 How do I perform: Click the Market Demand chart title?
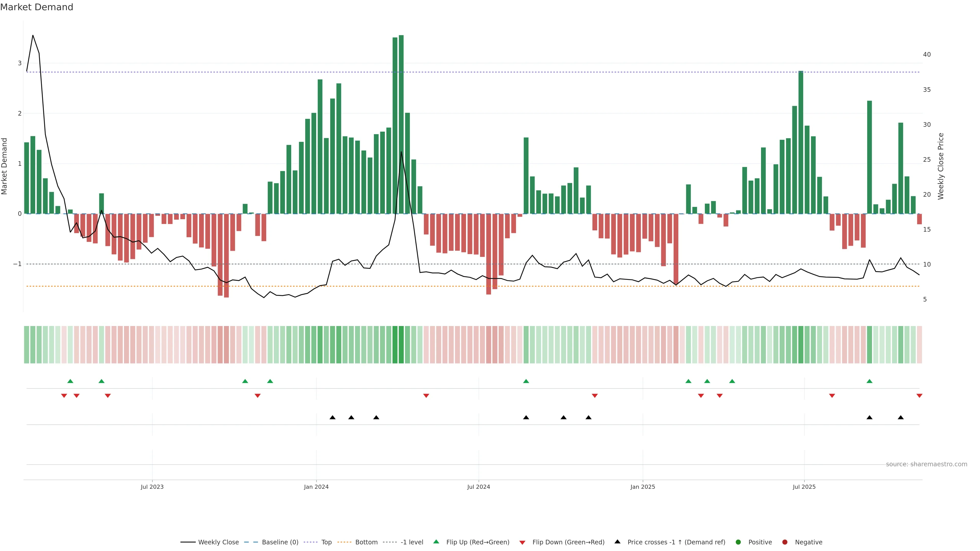click(37, 7)
